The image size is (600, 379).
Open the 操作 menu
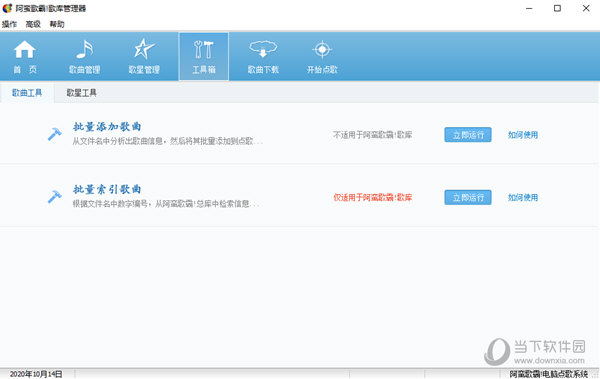pyautogui.click(x=9, y=24)
